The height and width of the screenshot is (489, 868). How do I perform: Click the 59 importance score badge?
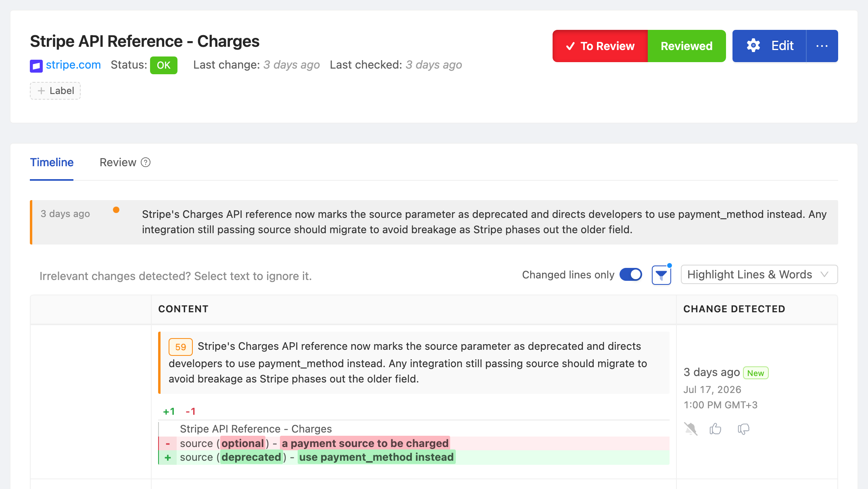coord(180,347)
